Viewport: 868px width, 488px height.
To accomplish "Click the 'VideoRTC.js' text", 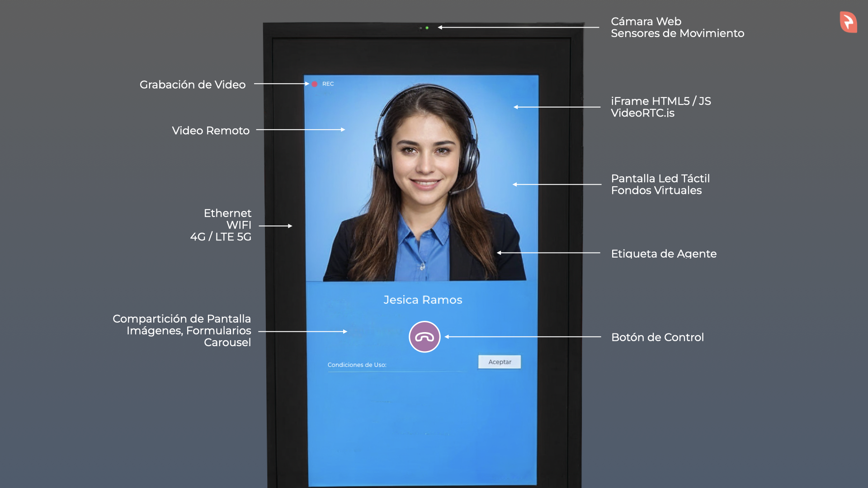I will pos(642,113).
